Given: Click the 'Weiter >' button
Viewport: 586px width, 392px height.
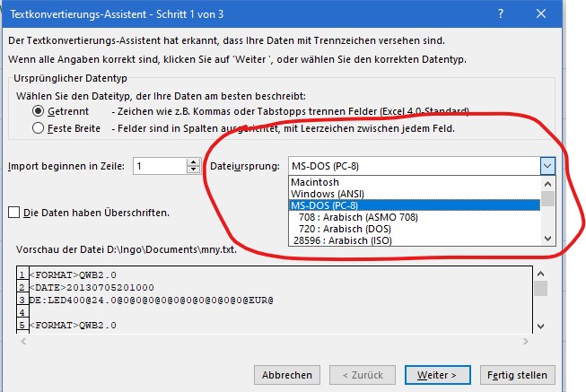Looking at the screenshot, I should pos(437,374).
